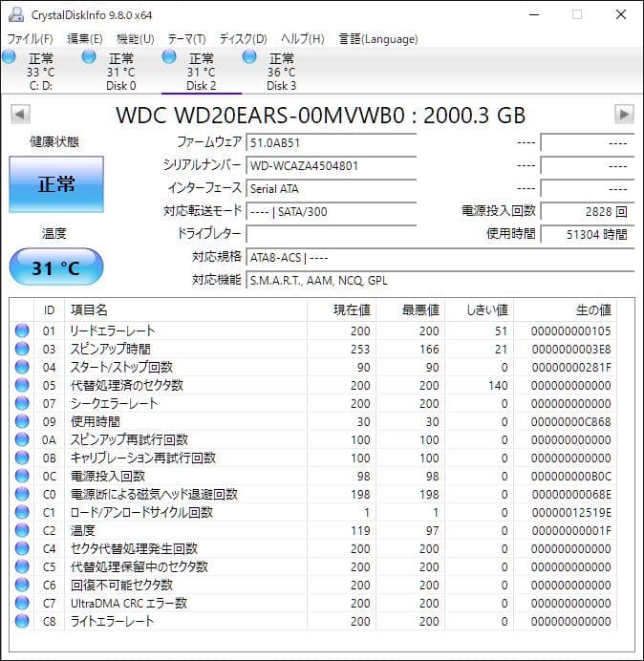
Task: Open the 機能(U) menu
Action: 136,39
